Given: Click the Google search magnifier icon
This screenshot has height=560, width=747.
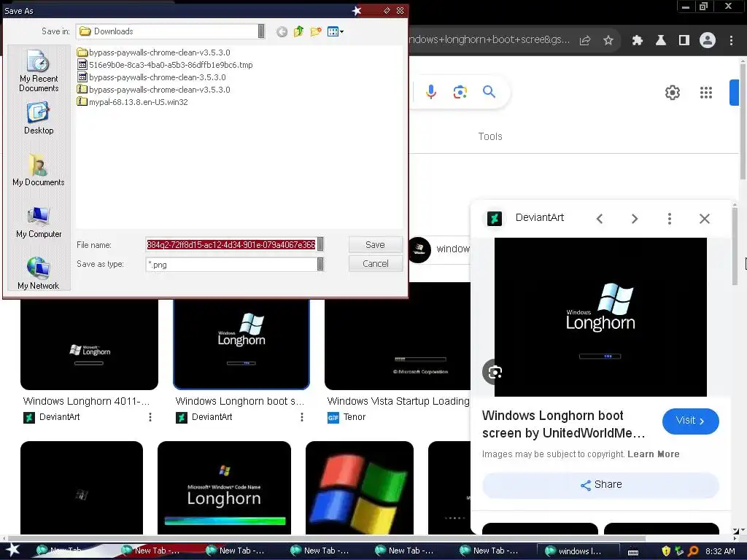Looking at the screenshot, I should coord(489,91).
